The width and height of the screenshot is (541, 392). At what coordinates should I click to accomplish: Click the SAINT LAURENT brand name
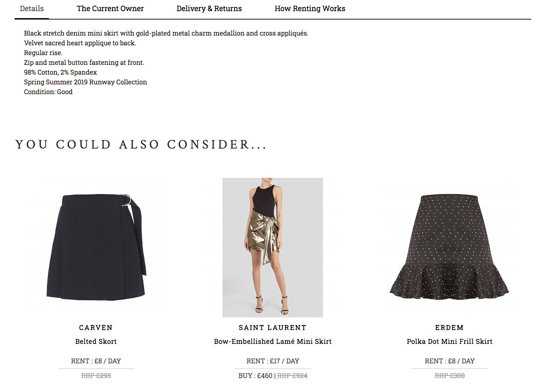[273, 327]
